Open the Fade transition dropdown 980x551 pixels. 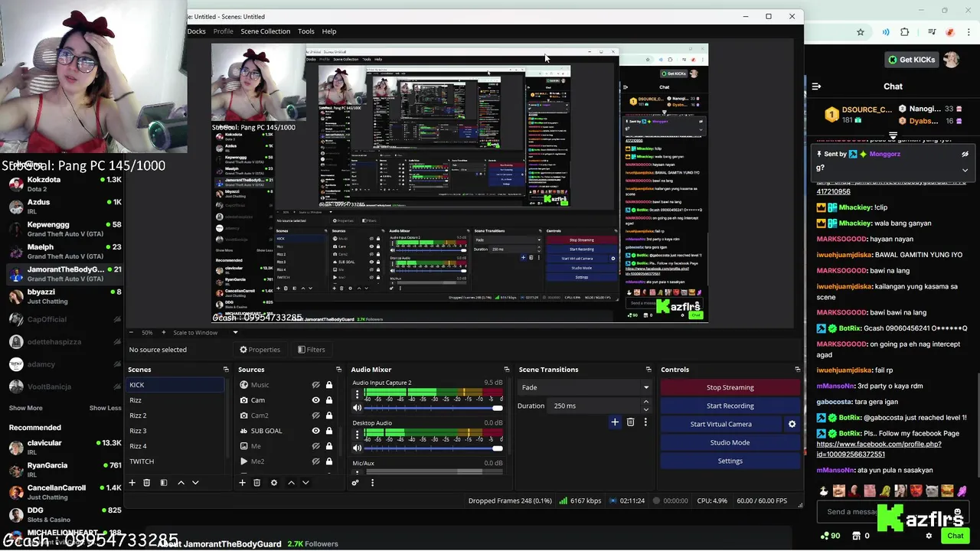(585, 387)
